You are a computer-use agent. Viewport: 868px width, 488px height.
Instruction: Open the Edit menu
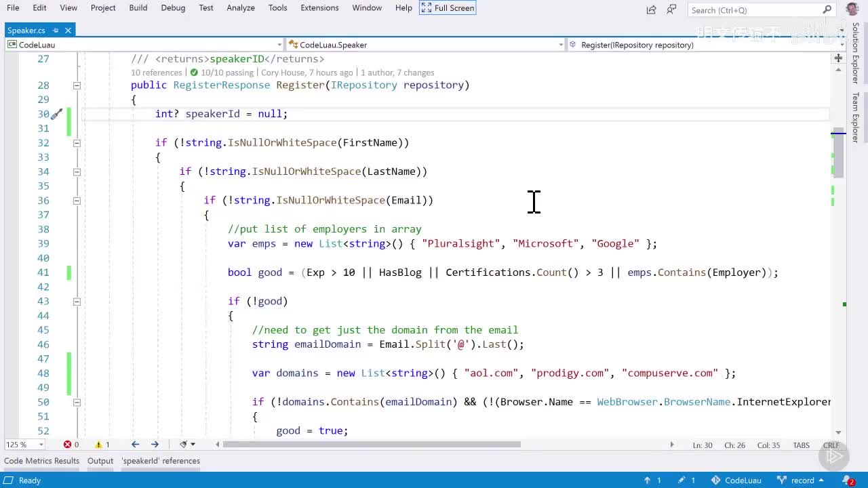pos(40,7)
